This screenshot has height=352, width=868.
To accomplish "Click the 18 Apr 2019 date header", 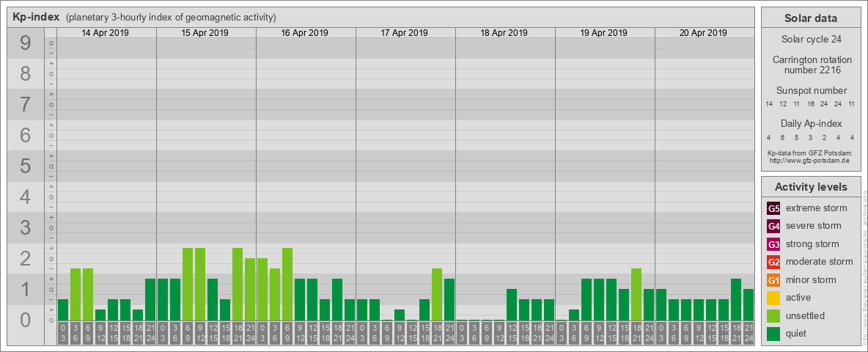I will [504, 33].
